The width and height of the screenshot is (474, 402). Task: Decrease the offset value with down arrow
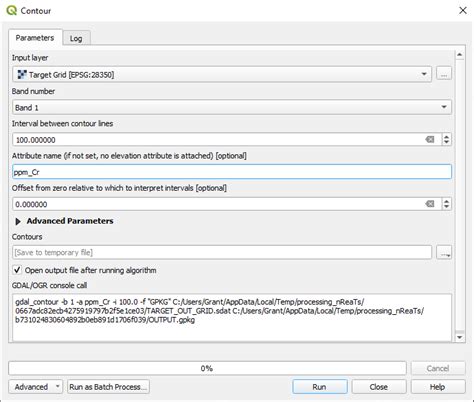[447, 207]
